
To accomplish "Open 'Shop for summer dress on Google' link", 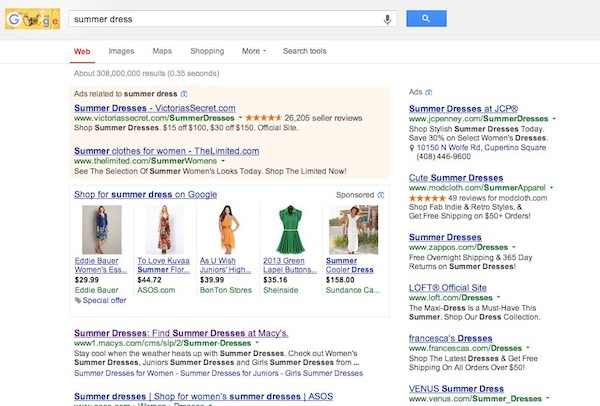I will click(x=145, y=195).
